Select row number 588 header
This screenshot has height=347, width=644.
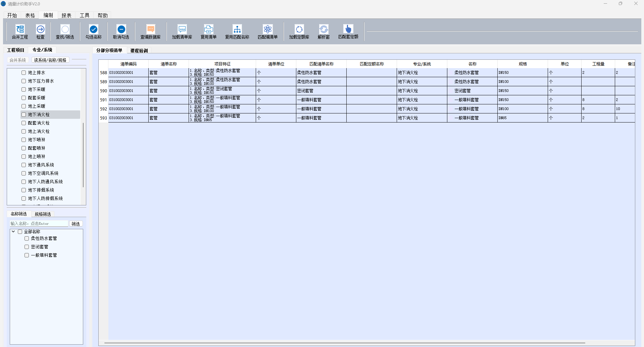pos(103,72)
